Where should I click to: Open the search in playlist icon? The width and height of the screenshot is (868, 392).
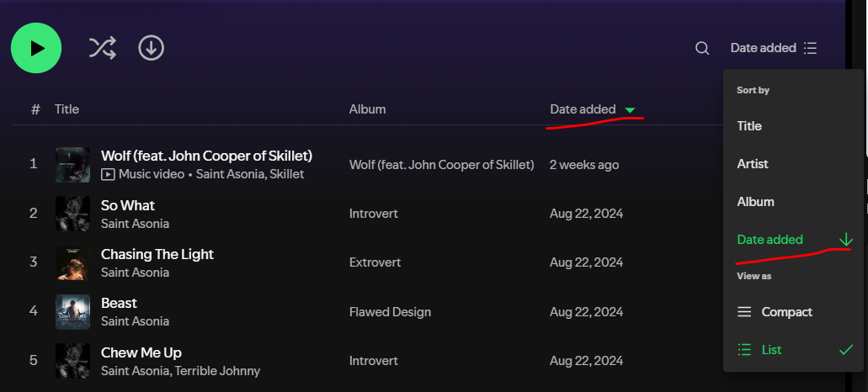pyautogui.click(x=702, y=48)
